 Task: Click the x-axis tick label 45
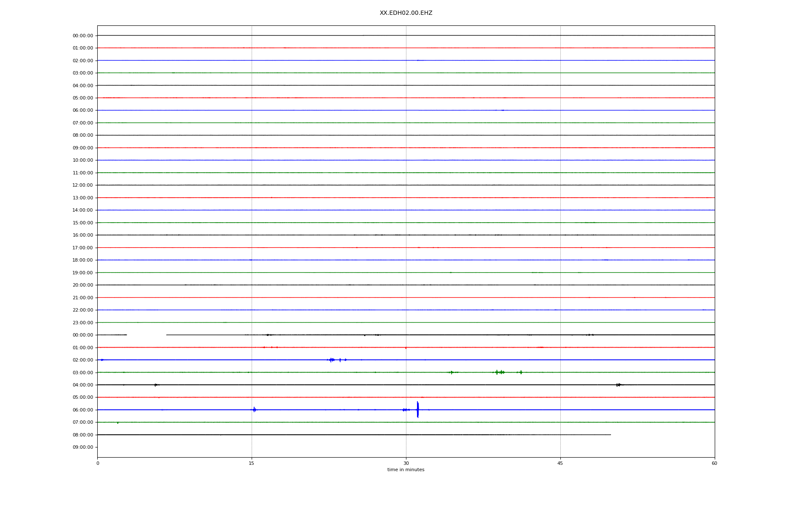560,463
